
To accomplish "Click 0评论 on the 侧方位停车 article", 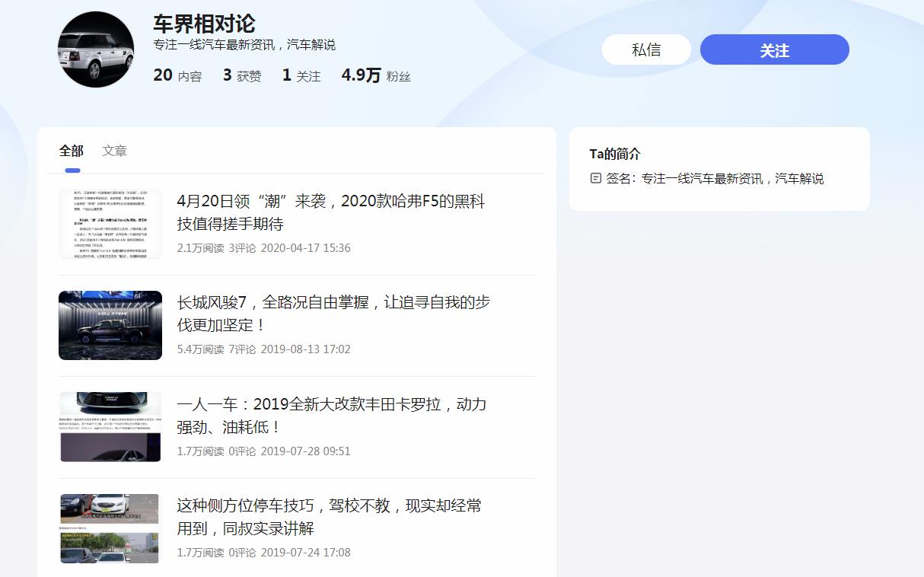I will [x=243, y=553].
